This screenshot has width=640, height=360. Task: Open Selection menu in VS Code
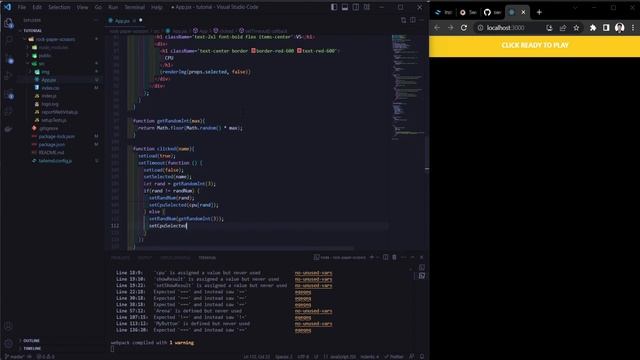pos(59,7)
